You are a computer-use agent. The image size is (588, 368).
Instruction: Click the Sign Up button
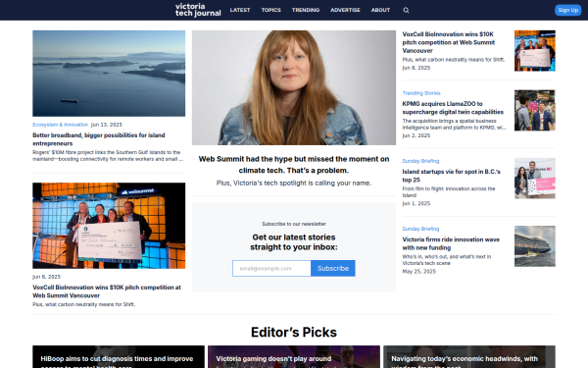pos(567,10)
